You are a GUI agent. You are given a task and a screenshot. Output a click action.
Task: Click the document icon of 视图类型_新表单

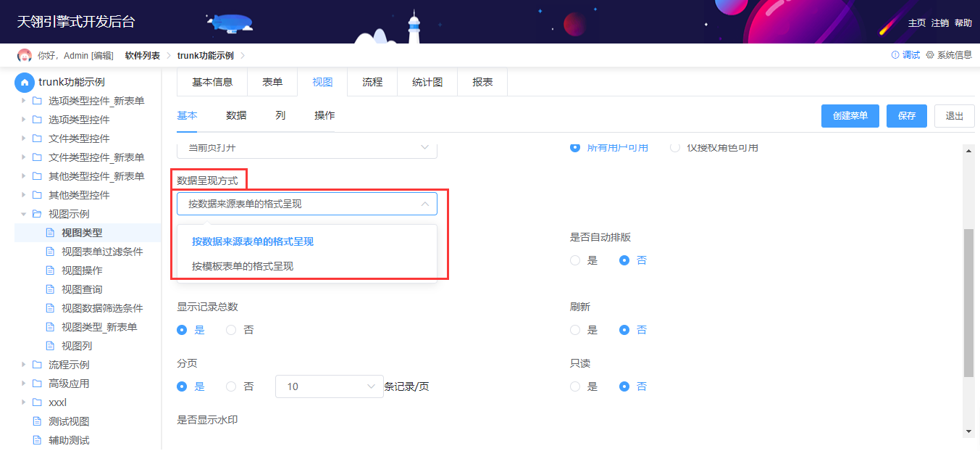(50, 327)
